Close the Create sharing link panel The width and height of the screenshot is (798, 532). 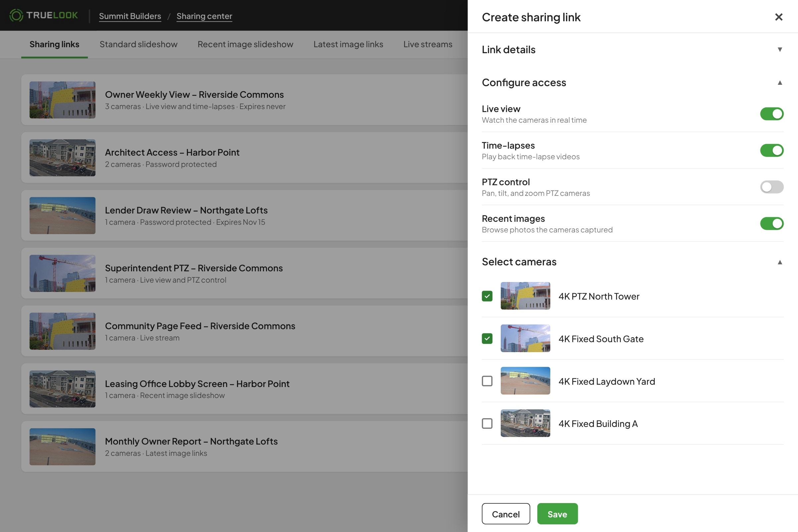779,17
